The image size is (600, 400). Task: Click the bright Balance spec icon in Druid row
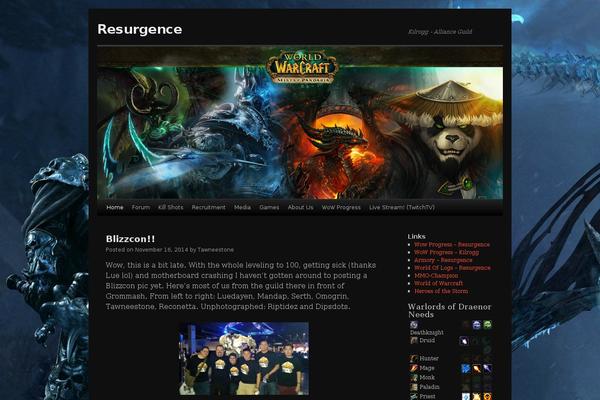pyautogui.click(x=464, y=341)
